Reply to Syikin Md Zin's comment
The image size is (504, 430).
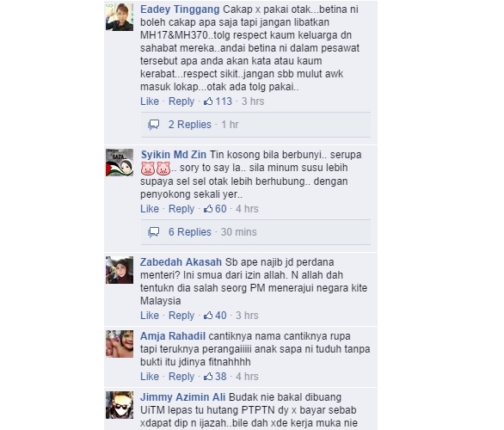pyautogui.click(x=181, y=209)
